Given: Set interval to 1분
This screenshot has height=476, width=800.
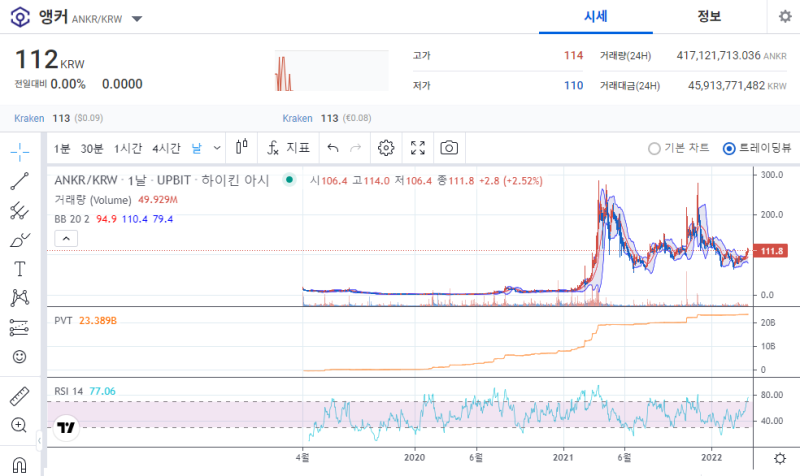Looking at the screenshot, I should point(62,148).
